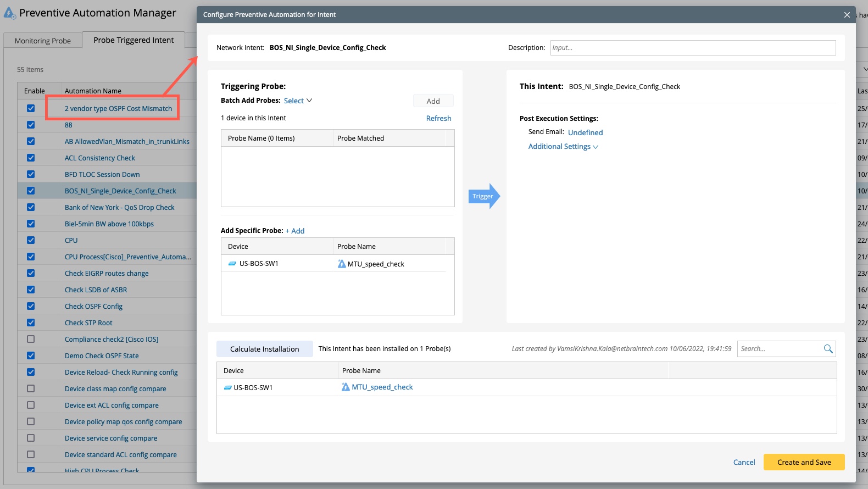Enable the Compliance check2 [Cisco IOS] checkbox
Viewport: 868px width, 489px height.
[x=31, y=339]
